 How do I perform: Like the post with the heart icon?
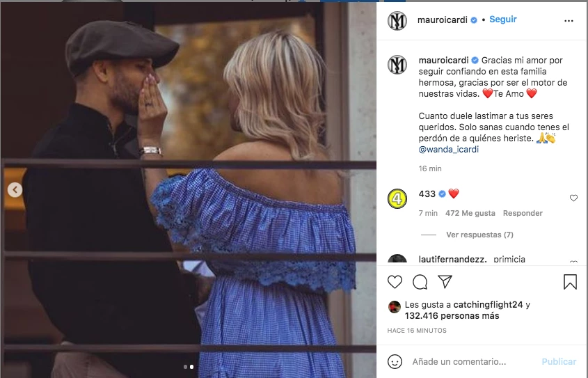tap(395, 282)
